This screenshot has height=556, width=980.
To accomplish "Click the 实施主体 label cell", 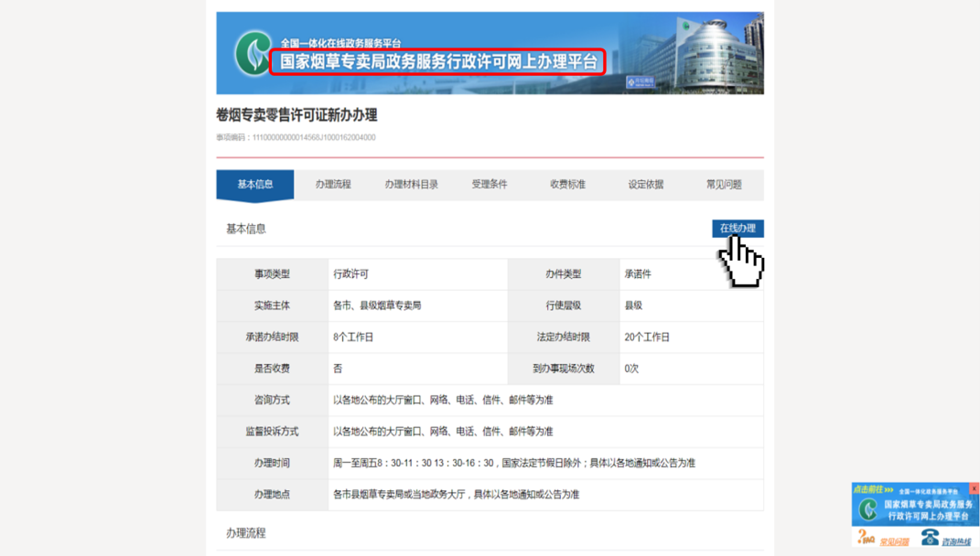I will [x=273, y=305].
